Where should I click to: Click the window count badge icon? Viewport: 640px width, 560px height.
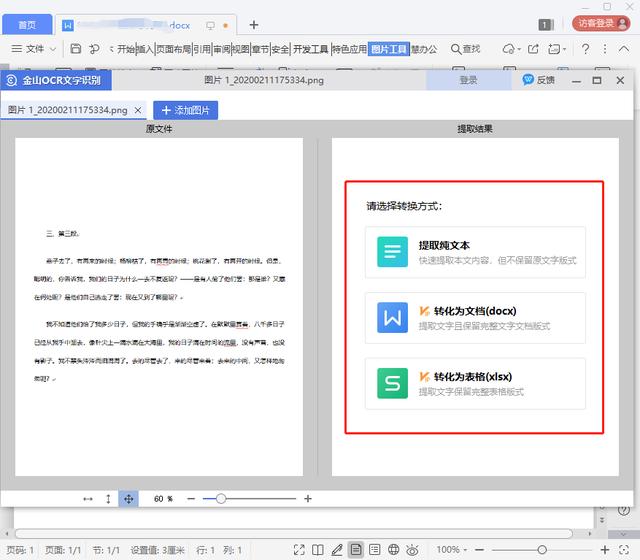click(545, 25)
